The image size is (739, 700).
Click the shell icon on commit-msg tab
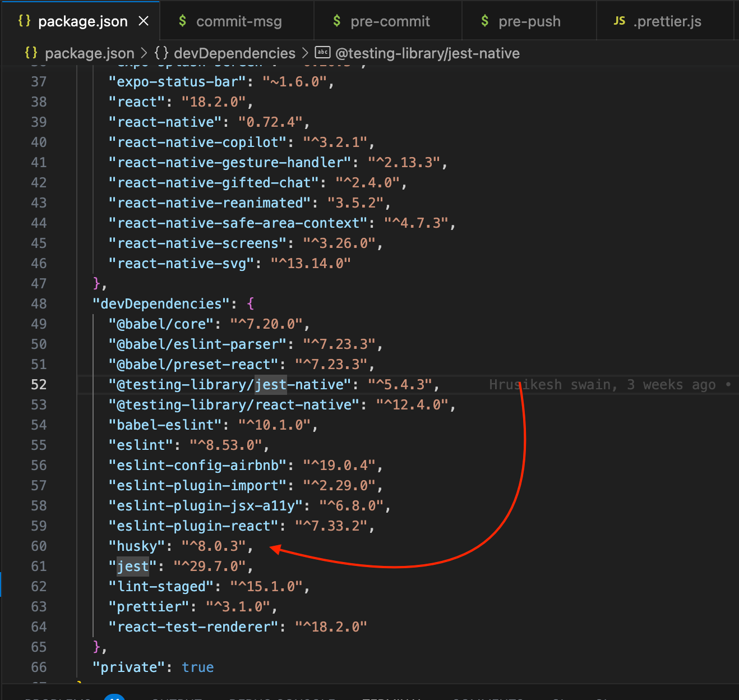182,21
